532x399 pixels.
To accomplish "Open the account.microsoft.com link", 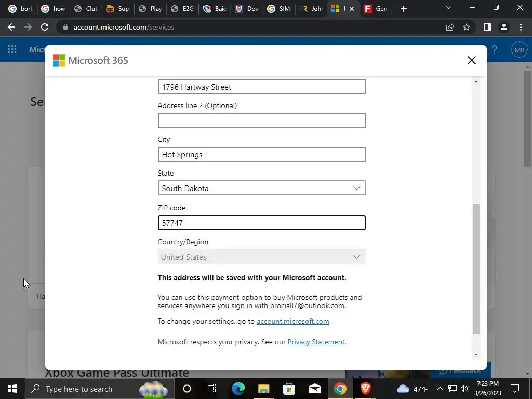I will [293, 321].
